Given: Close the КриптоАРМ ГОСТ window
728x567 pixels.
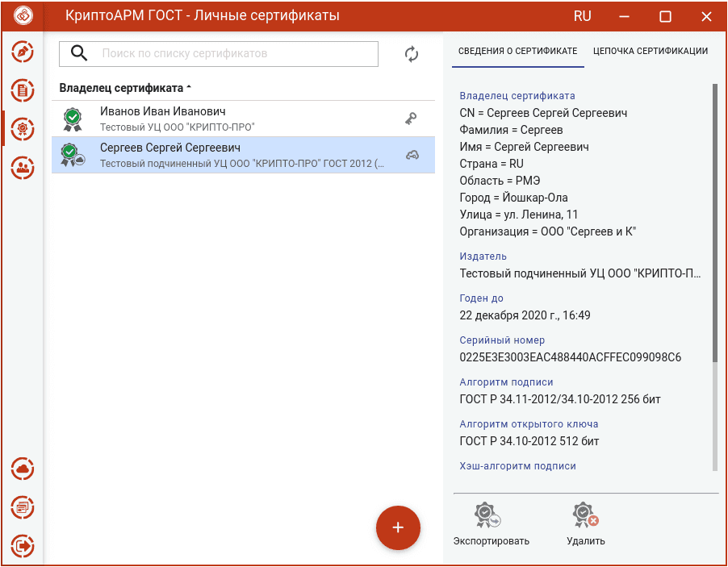Looking at the screenshot, I should tap(706, 17).
